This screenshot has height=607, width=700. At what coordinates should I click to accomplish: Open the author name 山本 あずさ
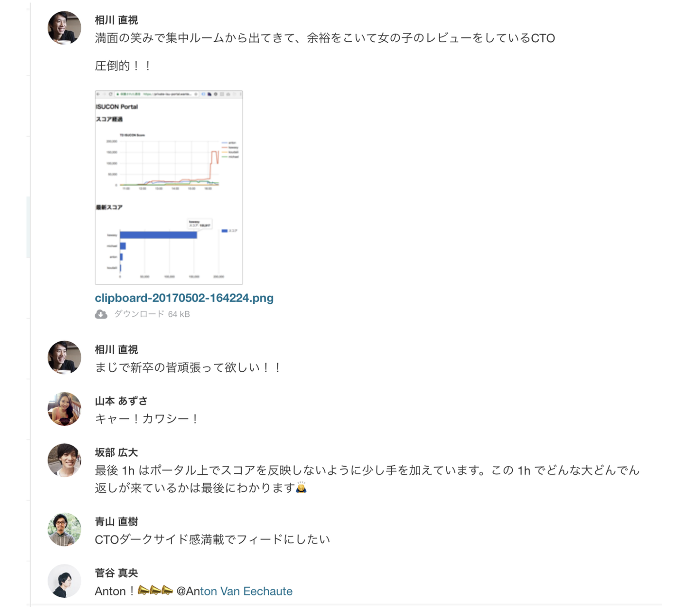click(x=121, y=401)
